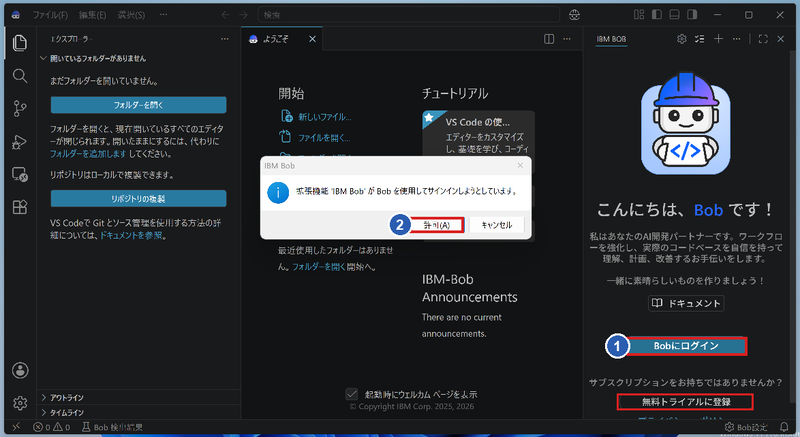Click the split editor icon
Image resolution: width=800 pixels, height=437 pixels.
[549, 39]
